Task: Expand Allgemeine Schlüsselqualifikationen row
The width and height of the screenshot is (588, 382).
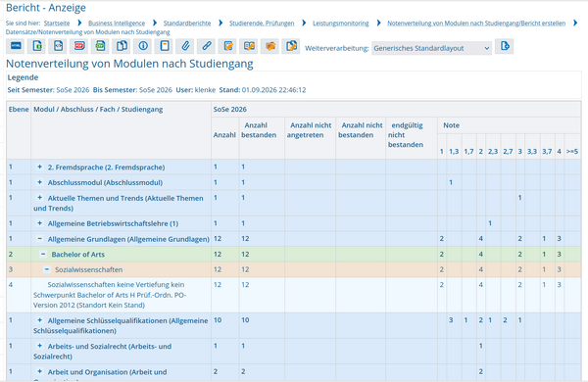Action: 40,320
